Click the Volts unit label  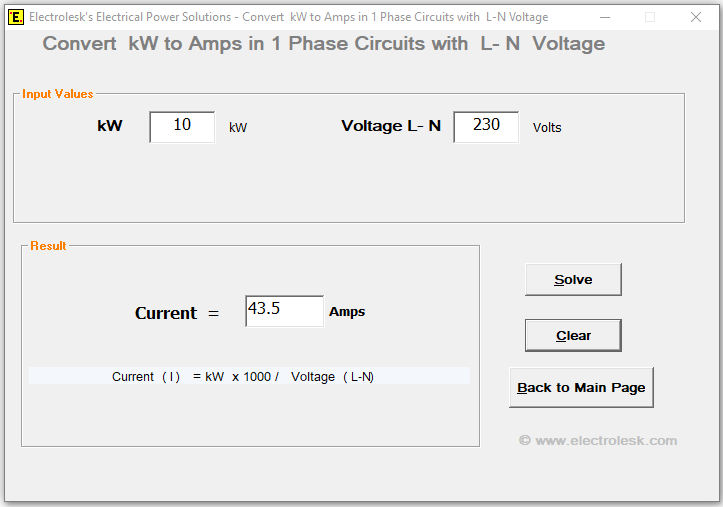(x=547, y=128)
